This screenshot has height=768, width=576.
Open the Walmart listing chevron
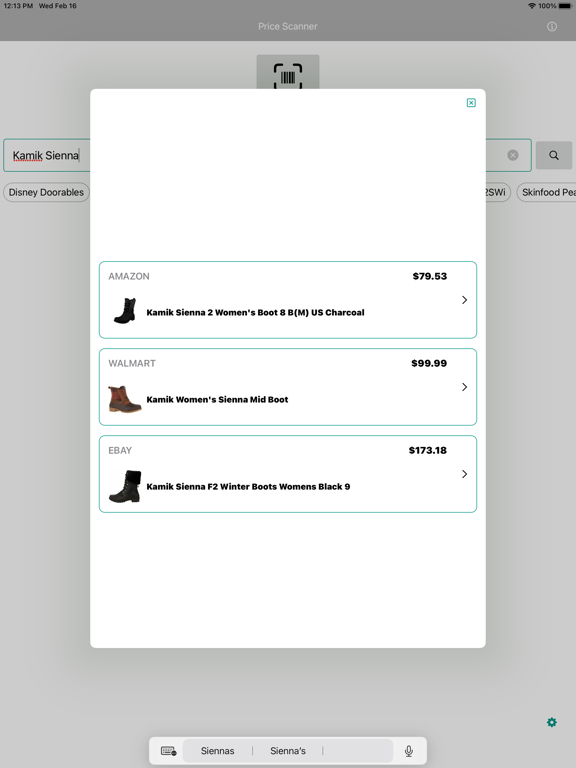tap(464, 387)
